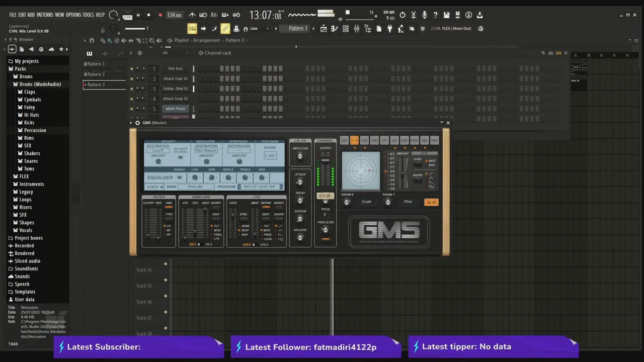Image resolution: width=644 pixels, height=362 pixels.
Task: Open the TOOLS menu
Action: 88,15
